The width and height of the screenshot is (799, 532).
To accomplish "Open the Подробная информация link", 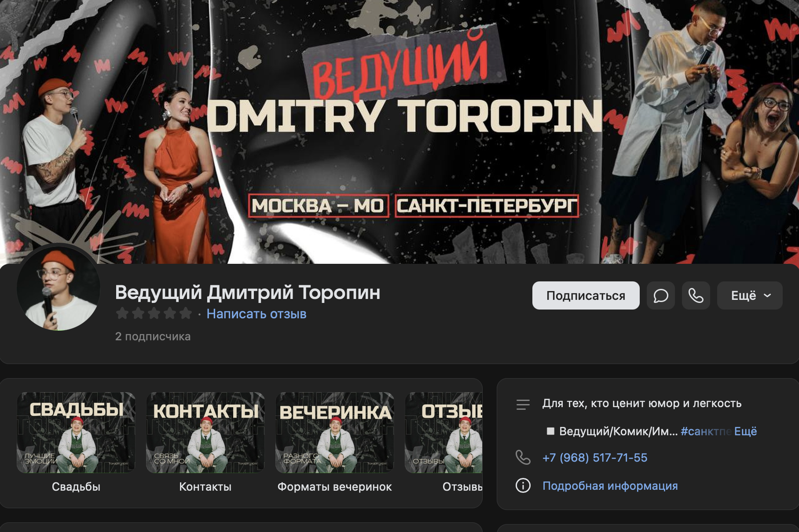I will click(x=610, y=486).
